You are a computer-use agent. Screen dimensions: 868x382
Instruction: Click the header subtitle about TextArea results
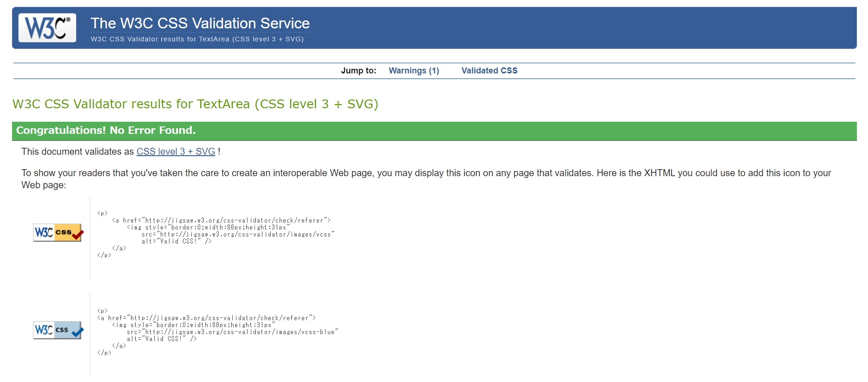click(x=197, y=39)
